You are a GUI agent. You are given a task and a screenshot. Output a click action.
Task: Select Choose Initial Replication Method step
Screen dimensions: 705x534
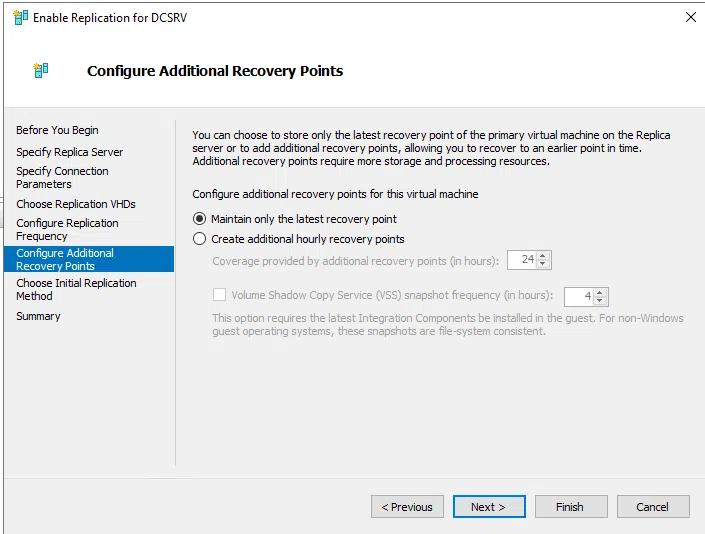coord(76,289)
